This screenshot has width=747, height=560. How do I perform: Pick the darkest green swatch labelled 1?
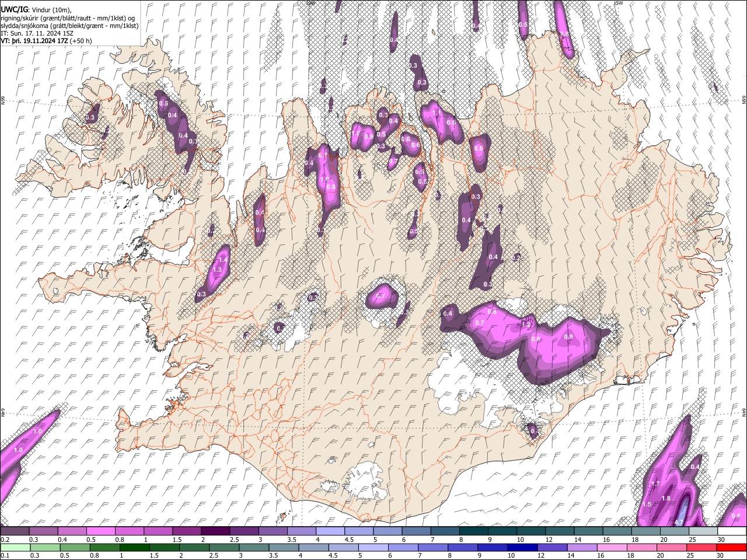(x=134, y=547)
